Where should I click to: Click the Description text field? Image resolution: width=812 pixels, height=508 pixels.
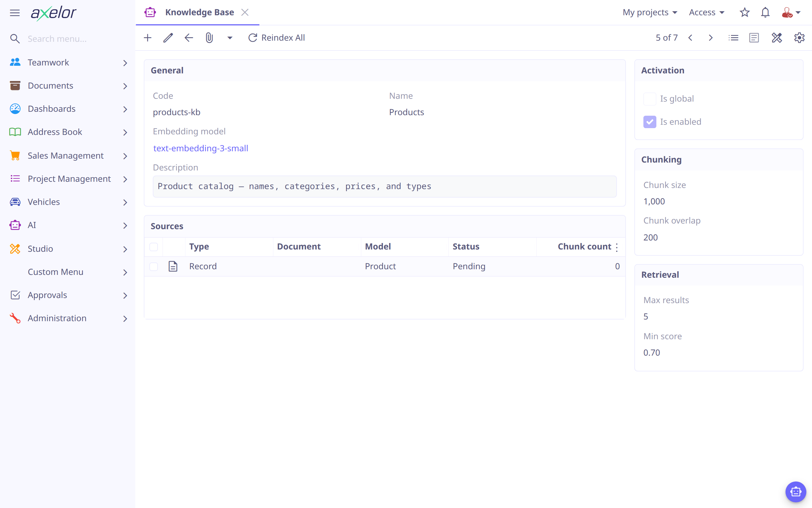(385, 187)
